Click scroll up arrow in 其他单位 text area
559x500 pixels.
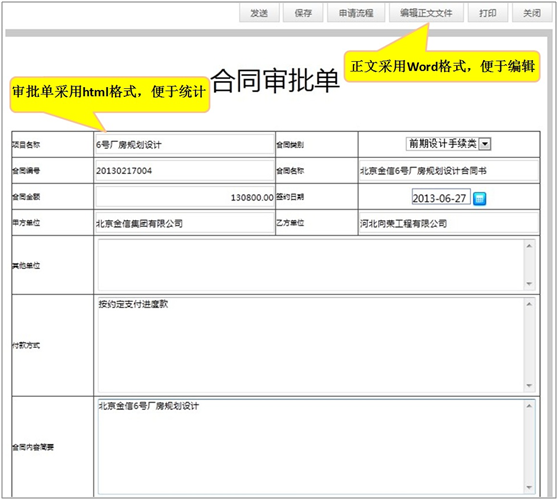529,246
